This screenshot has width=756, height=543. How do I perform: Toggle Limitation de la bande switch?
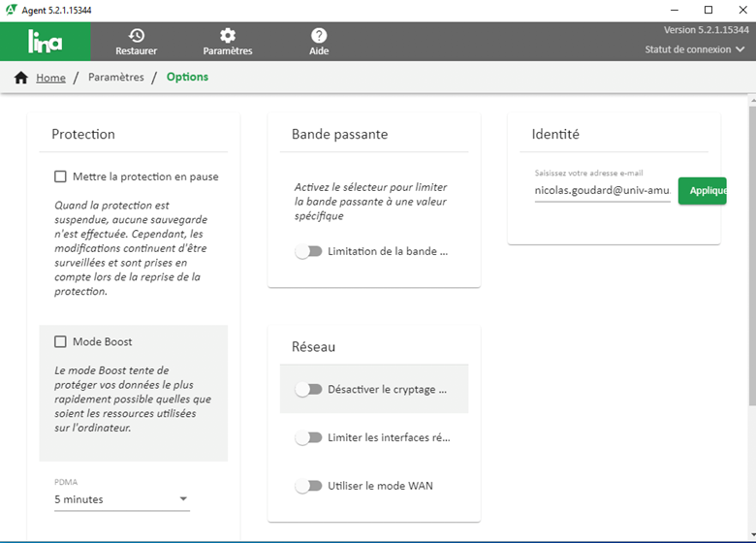coord(308,251)
